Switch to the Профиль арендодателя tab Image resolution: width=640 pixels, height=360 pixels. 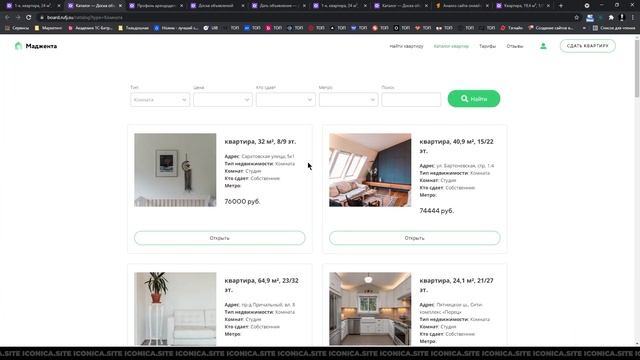point(156,6)
